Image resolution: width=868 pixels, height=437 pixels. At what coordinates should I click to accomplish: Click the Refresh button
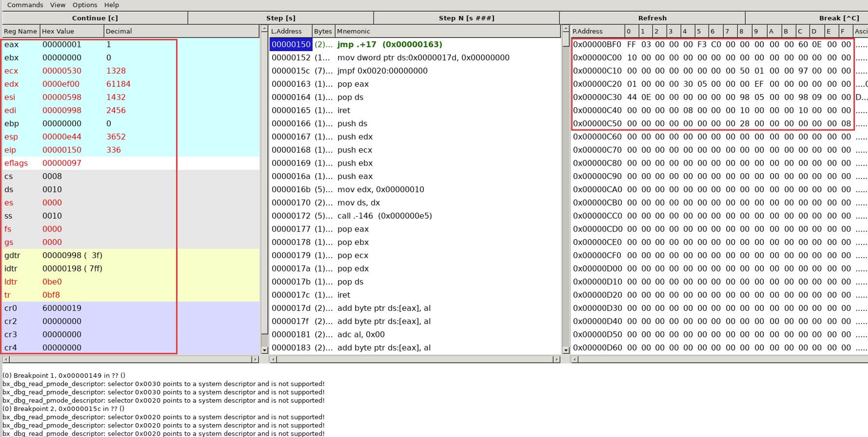point(653,18)
